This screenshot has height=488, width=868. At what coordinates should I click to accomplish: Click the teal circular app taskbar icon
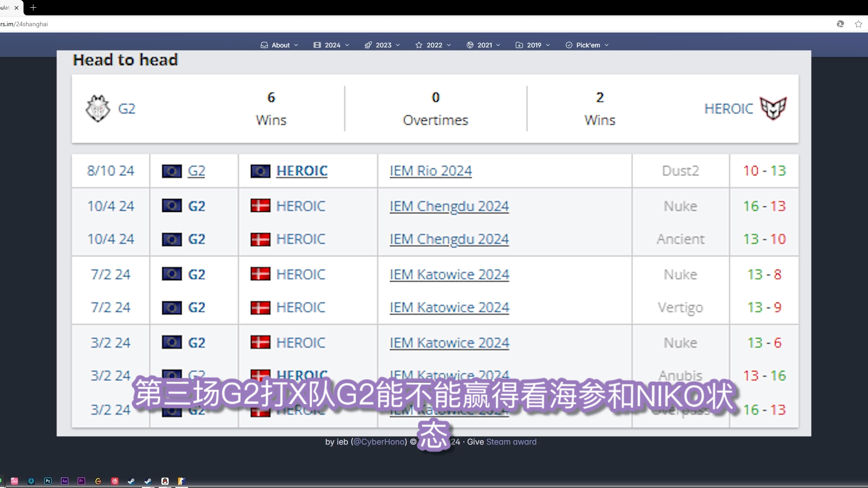(x=31, y=481)
